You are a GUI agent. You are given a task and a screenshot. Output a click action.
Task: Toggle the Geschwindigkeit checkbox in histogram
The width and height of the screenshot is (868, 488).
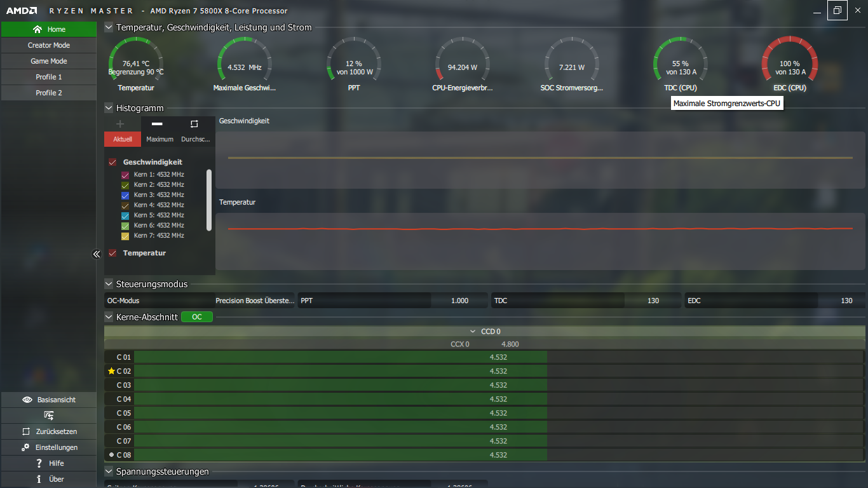[113, 162]
